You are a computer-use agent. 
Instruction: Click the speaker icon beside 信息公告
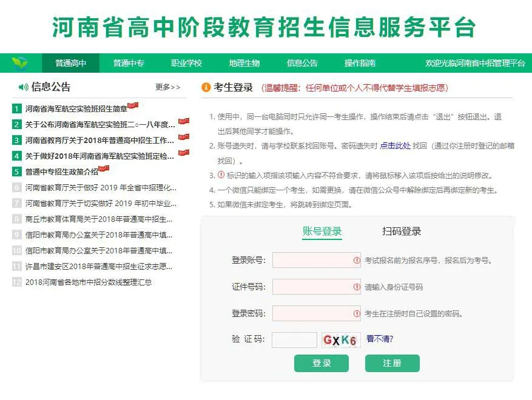tap(23, 87)
